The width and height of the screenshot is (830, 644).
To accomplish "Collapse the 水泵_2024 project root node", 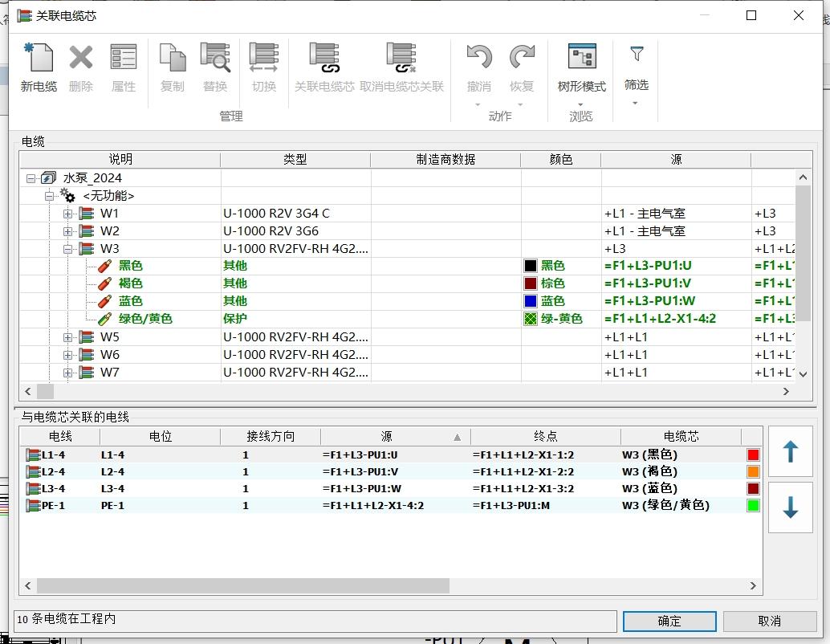I will tap(31, 178).
